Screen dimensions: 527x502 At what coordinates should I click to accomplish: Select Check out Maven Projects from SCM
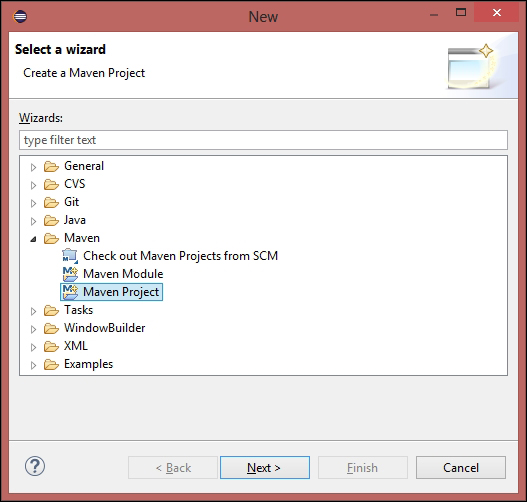point(180,256)
